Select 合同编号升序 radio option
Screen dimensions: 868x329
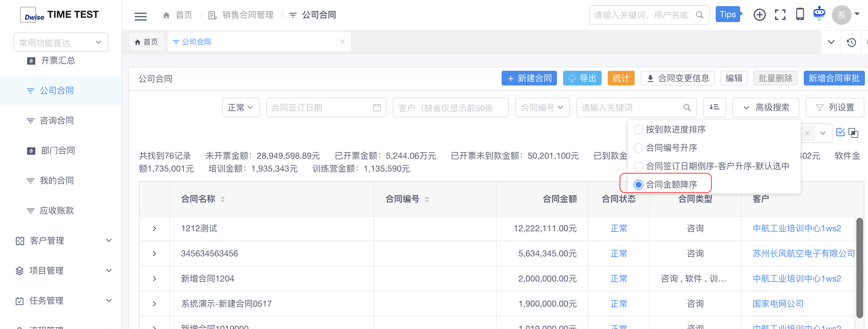pos(638,148)
